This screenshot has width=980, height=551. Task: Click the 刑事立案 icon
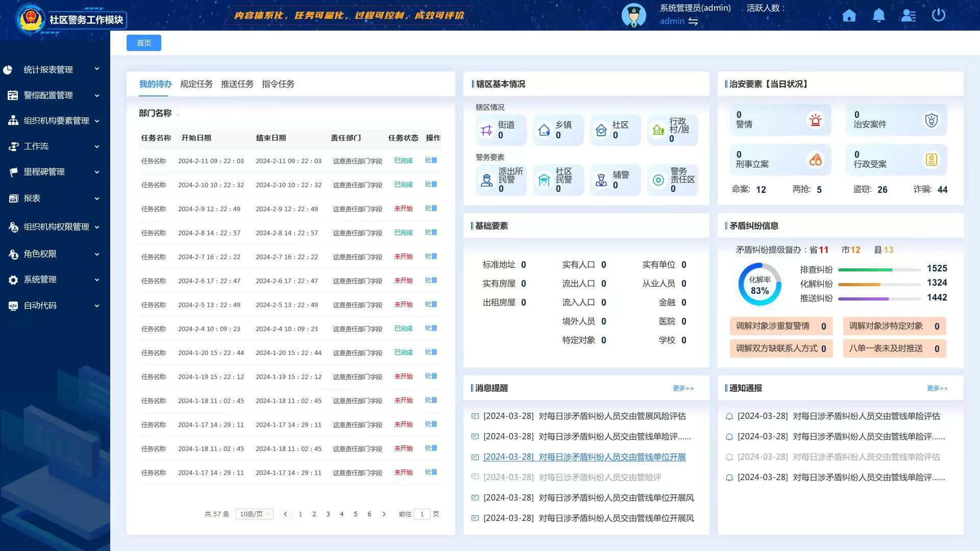click(815, 160)
